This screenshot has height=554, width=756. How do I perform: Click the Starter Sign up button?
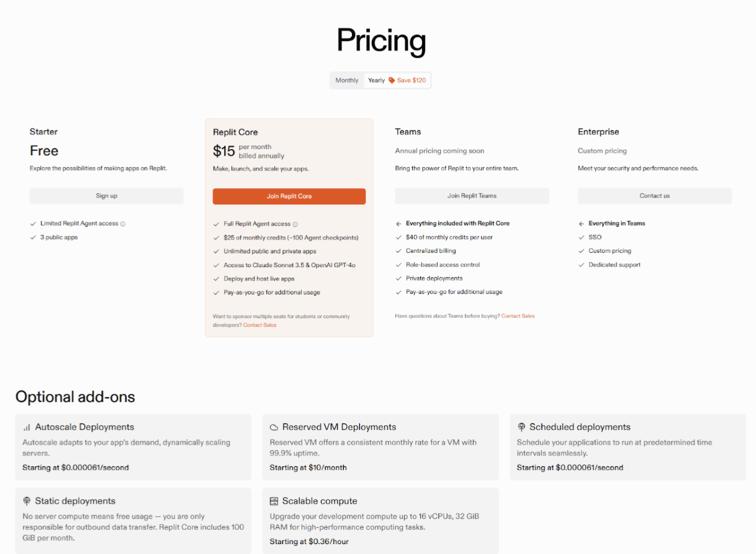pos(106,196)
